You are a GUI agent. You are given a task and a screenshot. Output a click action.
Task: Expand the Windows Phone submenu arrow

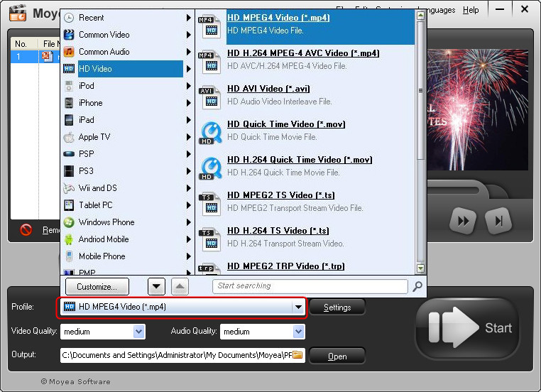point(188,222)
